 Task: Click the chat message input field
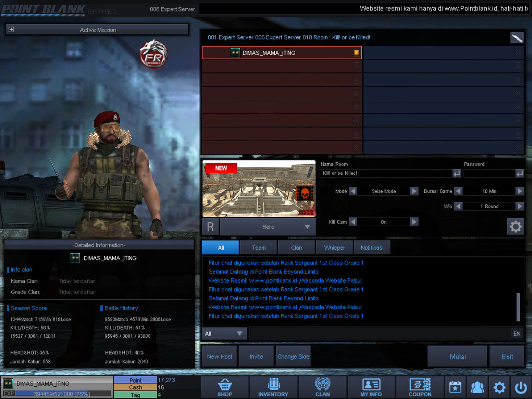(379, 334)
